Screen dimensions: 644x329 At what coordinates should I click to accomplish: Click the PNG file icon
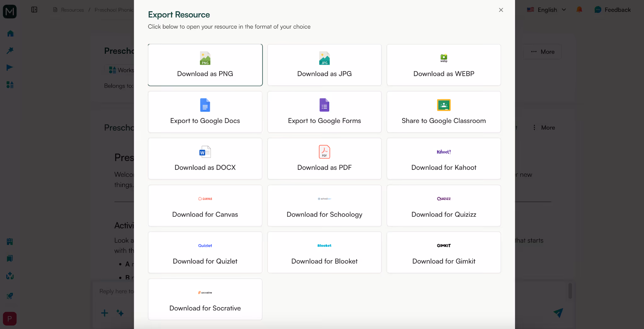205,58
